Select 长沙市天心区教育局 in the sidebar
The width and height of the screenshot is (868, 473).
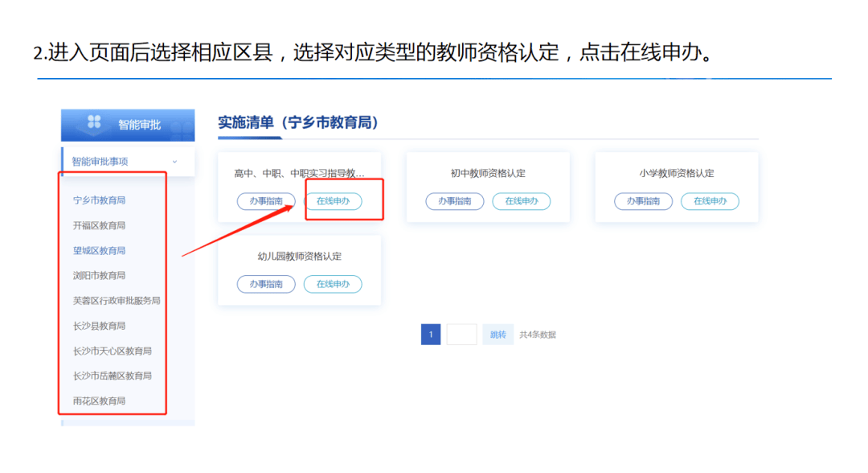coord(113,352)
